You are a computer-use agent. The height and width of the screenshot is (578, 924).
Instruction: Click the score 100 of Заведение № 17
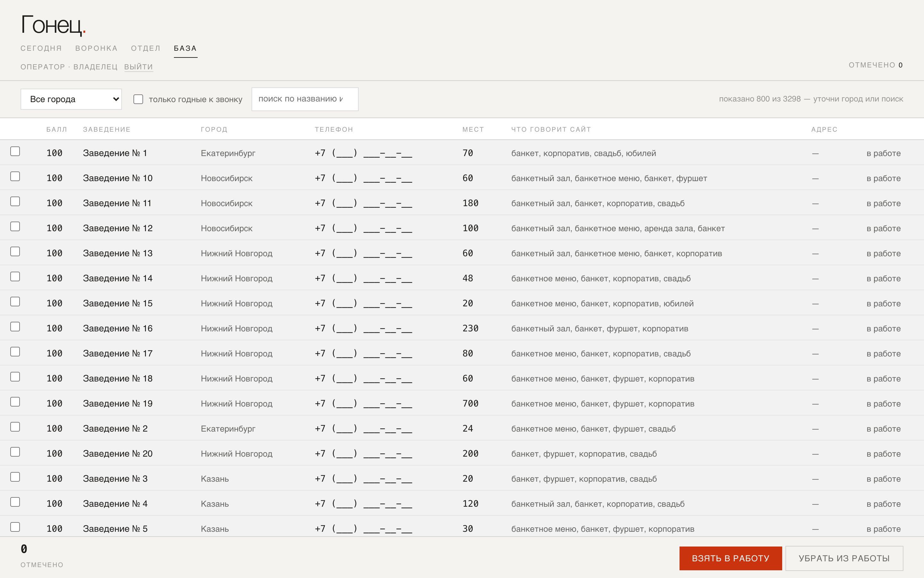coord(54,354)
